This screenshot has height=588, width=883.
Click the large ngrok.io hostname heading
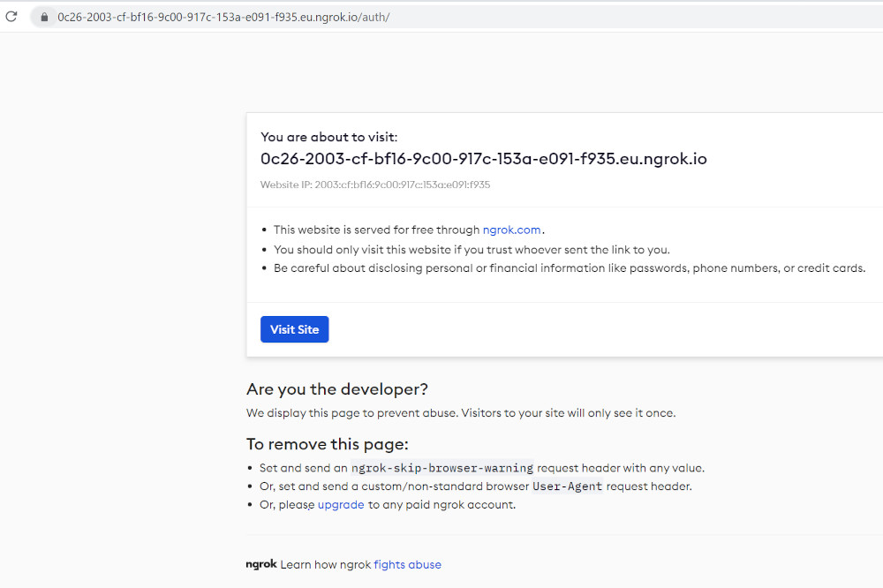click(484, 159)
